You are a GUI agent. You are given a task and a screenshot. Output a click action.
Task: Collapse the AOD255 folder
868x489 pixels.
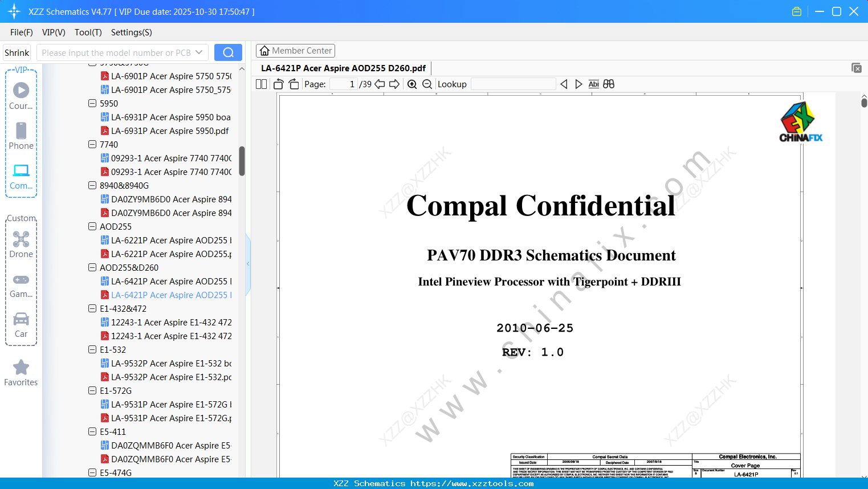pos(92,227)
